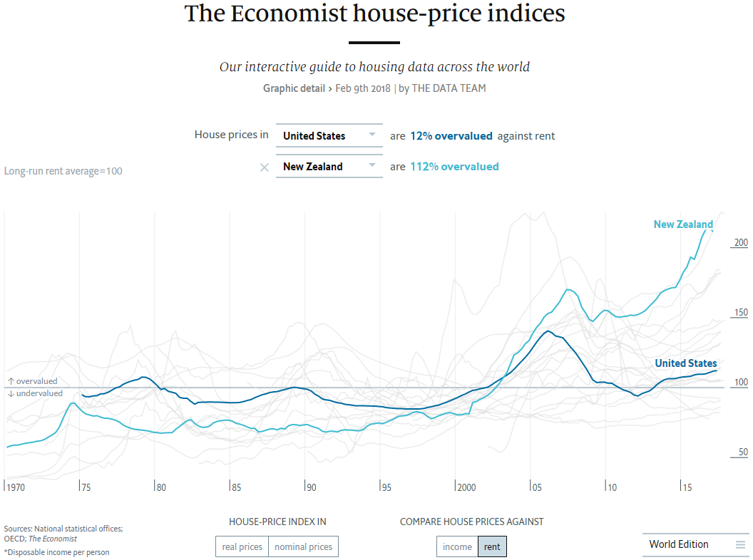Click the 2000 year axis marker
The image size is (753, 560).
click(468, 487)
